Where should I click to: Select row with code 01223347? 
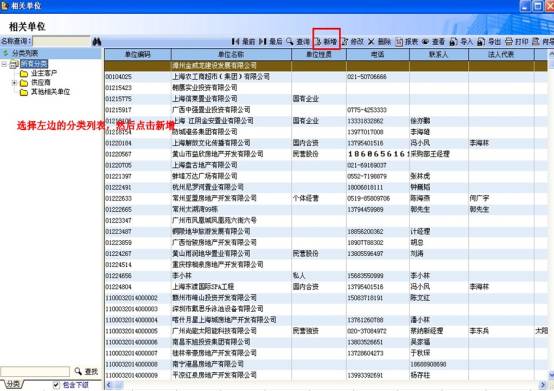(326, 220)
